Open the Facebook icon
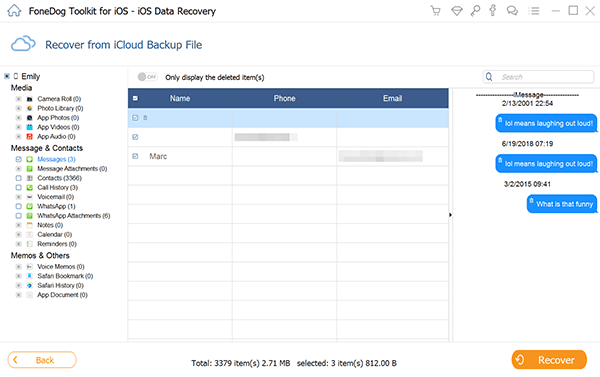 (493, 10)
